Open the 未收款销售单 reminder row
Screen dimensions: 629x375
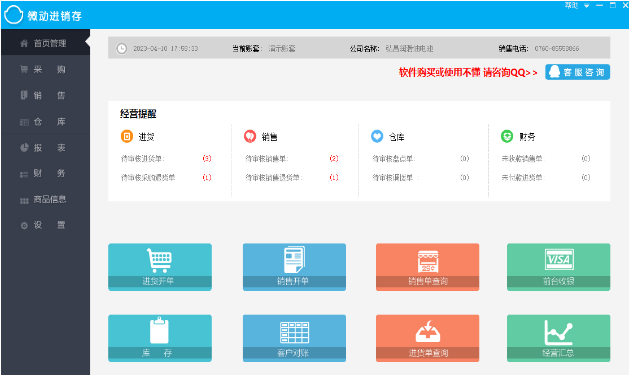(x=546, y=159)
